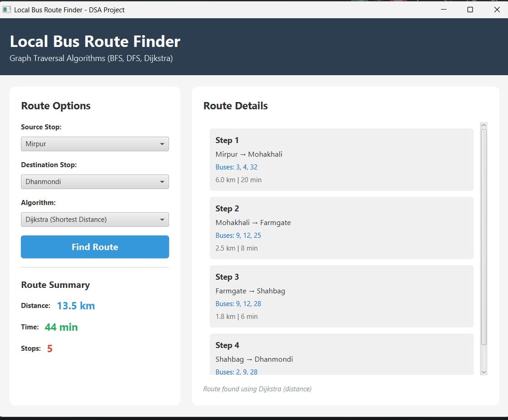This screenshot has height=420, width=508.
Task: Click Buses: 9, 12, 25 in Step 2
Action: click(x=238, y=236)
